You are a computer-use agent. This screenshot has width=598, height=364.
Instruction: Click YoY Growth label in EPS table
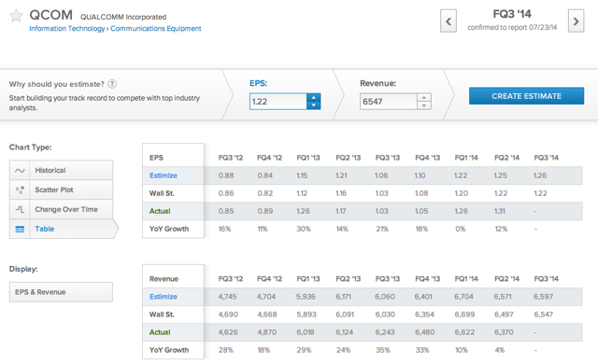(x=169, y=229)
